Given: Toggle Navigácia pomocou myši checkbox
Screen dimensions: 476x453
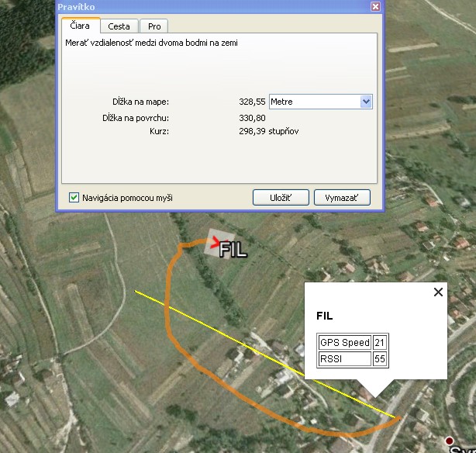Looking at the screenshot, I should pos(74,198).
